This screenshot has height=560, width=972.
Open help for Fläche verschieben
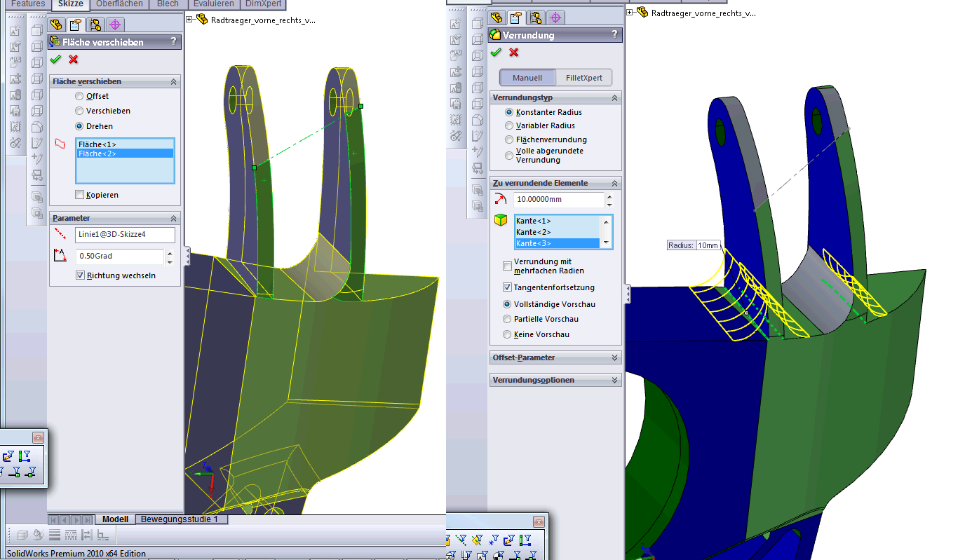174,42
